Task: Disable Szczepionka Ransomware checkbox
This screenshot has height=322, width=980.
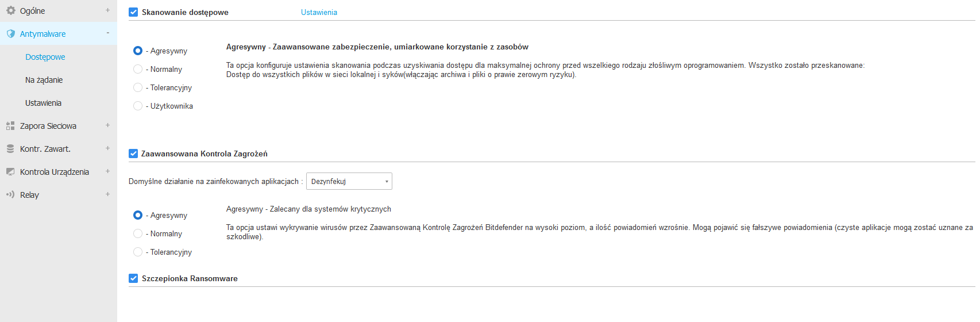Action: tap(133, 278)
